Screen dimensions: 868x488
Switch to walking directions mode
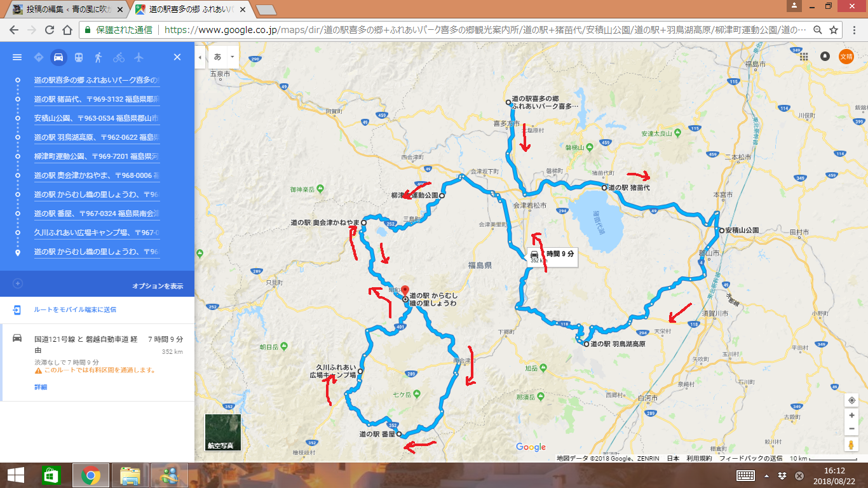(98, 57)
